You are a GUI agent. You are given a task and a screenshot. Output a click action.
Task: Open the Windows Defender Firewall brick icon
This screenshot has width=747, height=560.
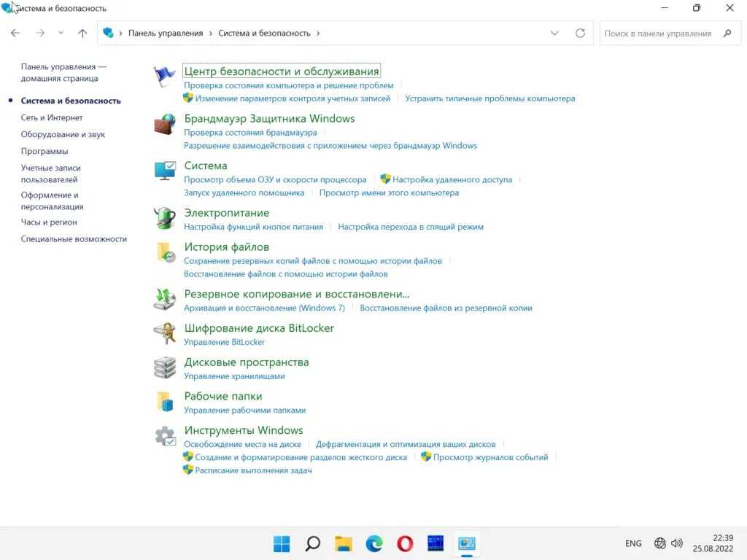(165, 124)
